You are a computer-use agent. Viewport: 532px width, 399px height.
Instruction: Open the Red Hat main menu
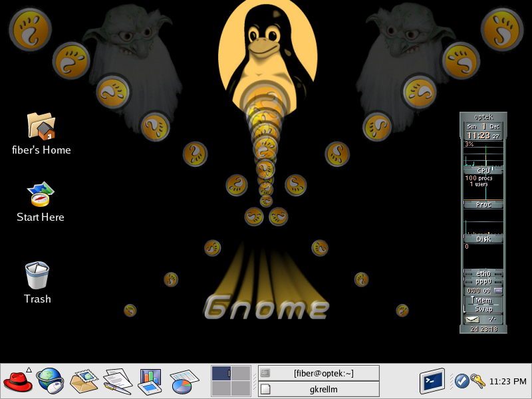point(18,381)
